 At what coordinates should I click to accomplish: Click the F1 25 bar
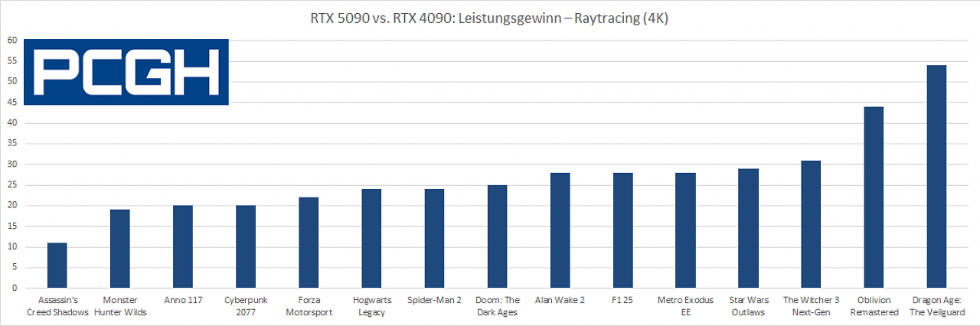(622, 230)
